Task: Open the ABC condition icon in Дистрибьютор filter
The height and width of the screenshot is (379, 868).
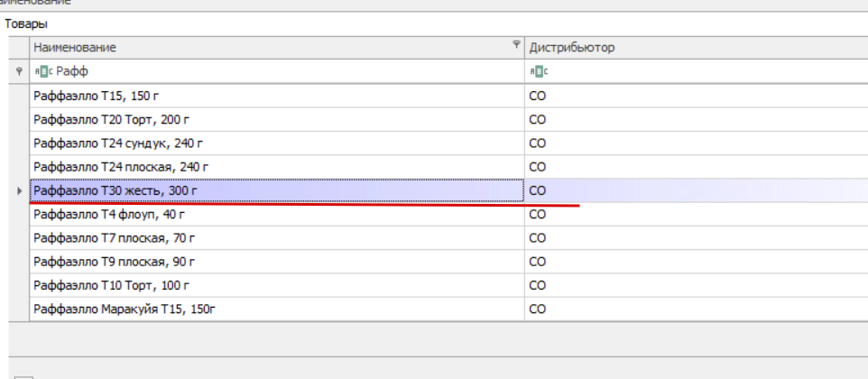Action: (x=539, y=71)
